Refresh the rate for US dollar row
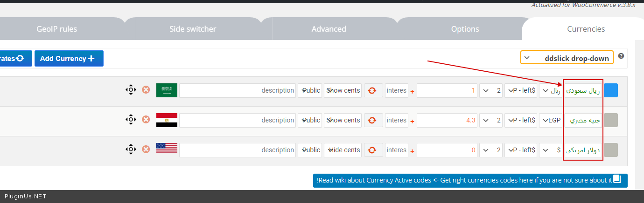The width and height of the screenshot is (644, 203). click(372, 150)
